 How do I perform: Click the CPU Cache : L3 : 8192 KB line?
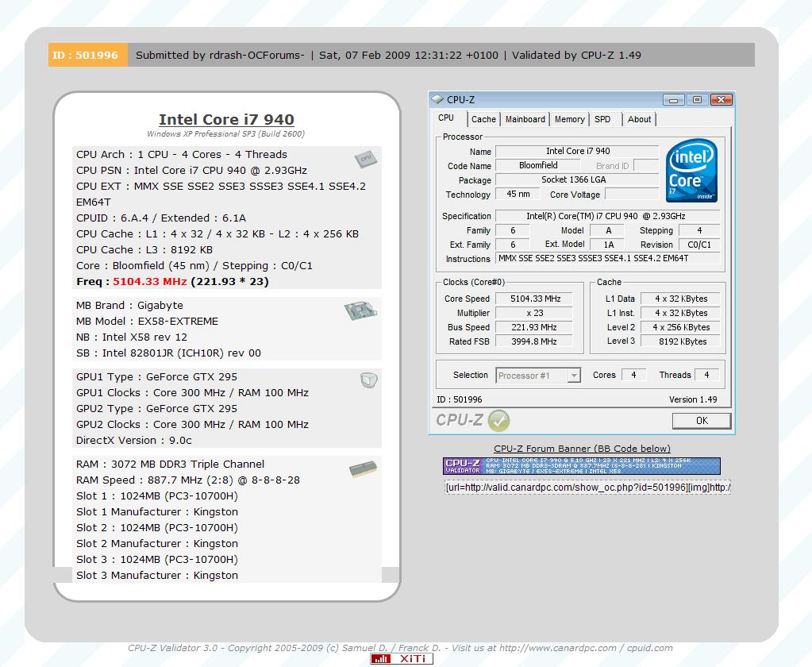pyautogui.click(x=144, y=250)
